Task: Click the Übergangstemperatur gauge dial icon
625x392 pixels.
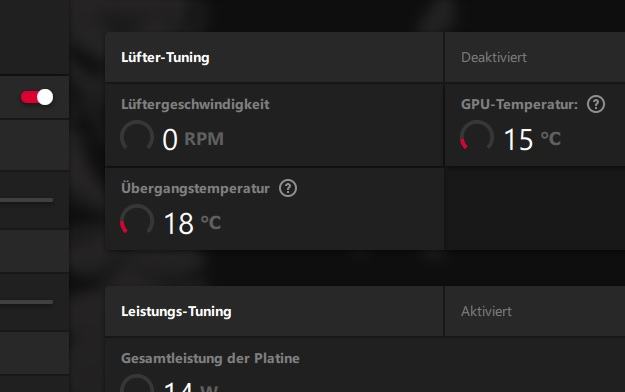Action: [x=137, y=219]
